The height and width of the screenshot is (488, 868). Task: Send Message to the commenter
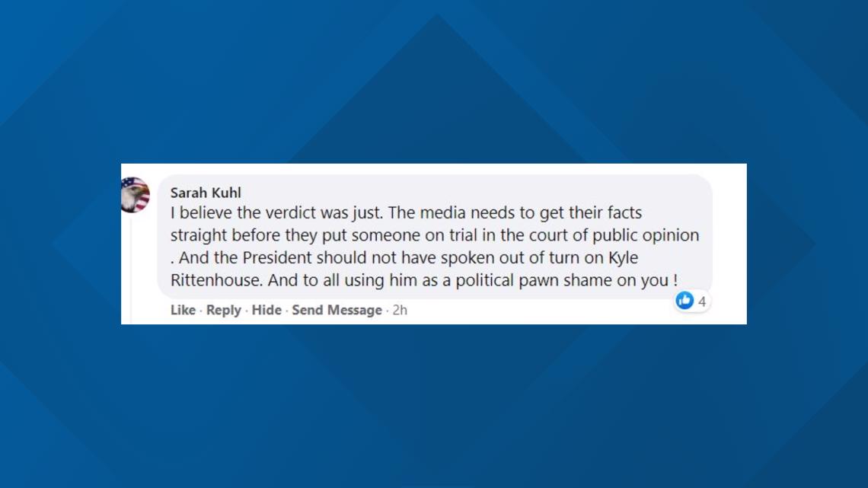(x=337, y=310)
